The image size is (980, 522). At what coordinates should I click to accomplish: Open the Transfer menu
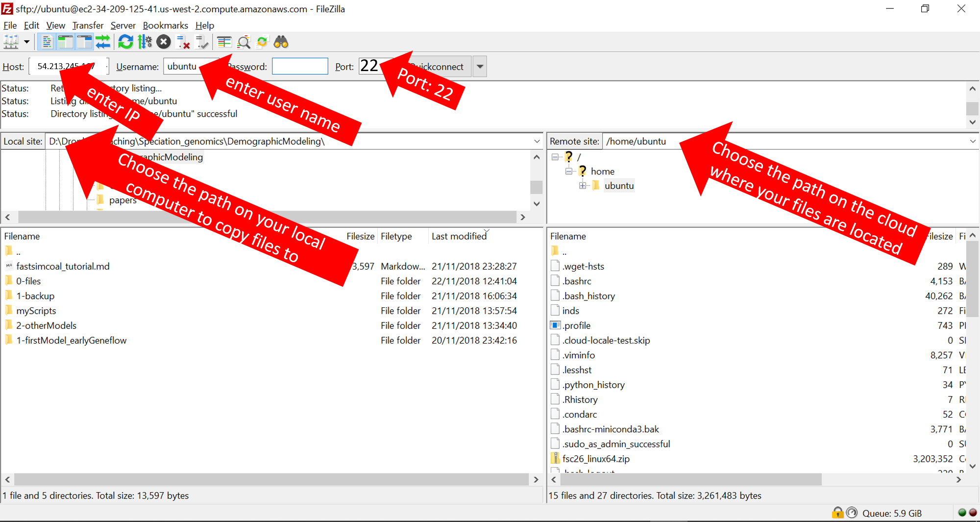point(88,25)
